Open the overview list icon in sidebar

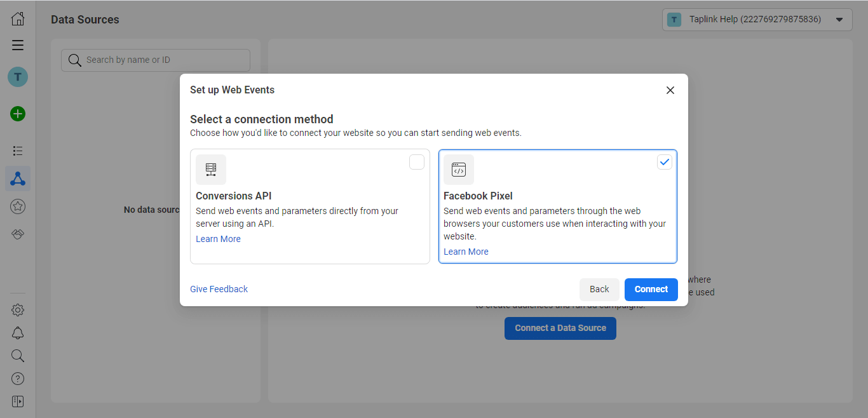coord(18,151)
